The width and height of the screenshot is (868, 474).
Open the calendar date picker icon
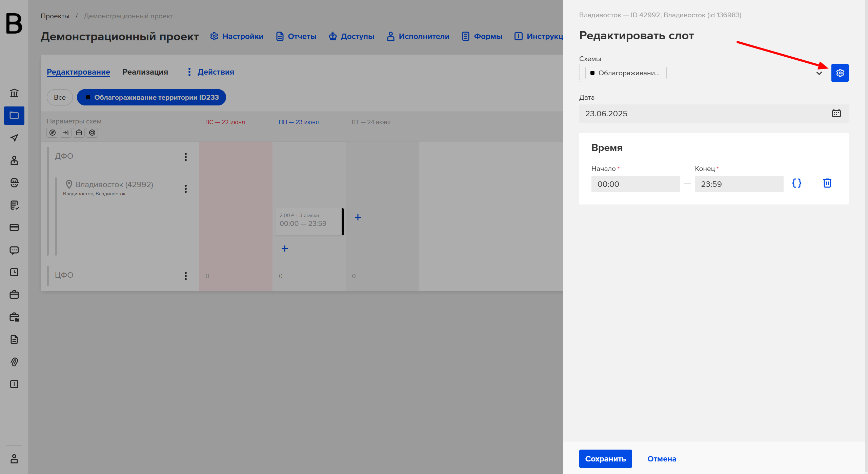click(x=836, y=113)
